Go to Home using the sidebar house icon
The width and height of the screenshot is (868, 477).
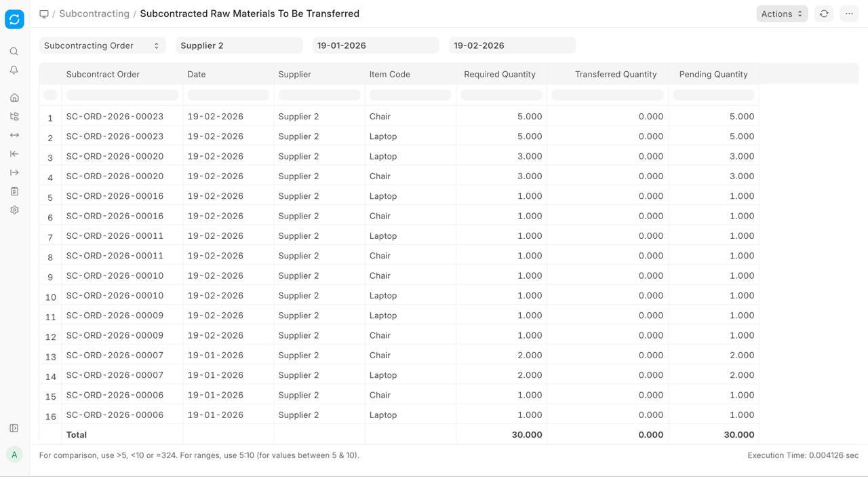pyautogui.click(x=14, y=98)
